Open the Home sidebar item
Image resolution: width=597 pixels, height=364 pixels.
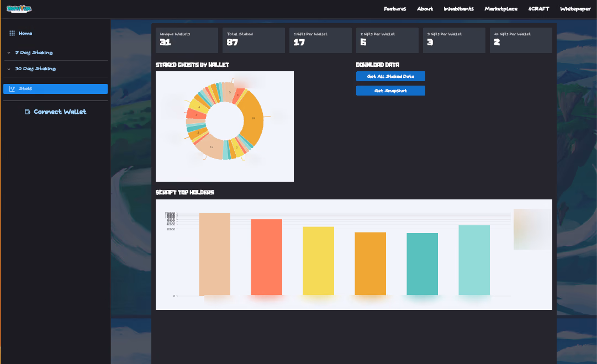56,33
